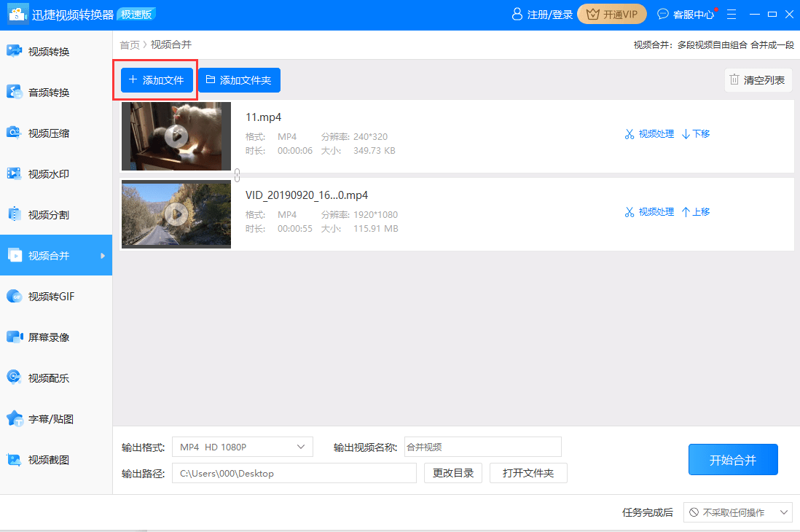Expand the 视频合并 sidebar arrow
The width and height of the screenshot is (800, 532).
(x=103, y=255)
